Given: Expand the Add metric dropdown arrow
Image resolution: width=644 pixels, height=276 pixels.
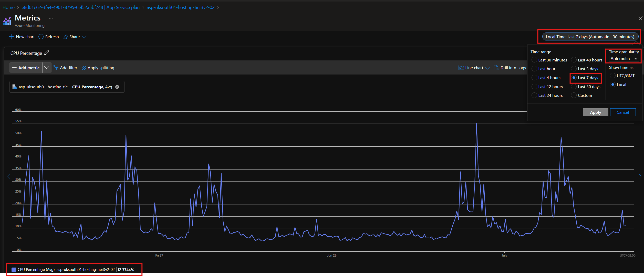Looking at the screenshot, I should coord(47,68).
